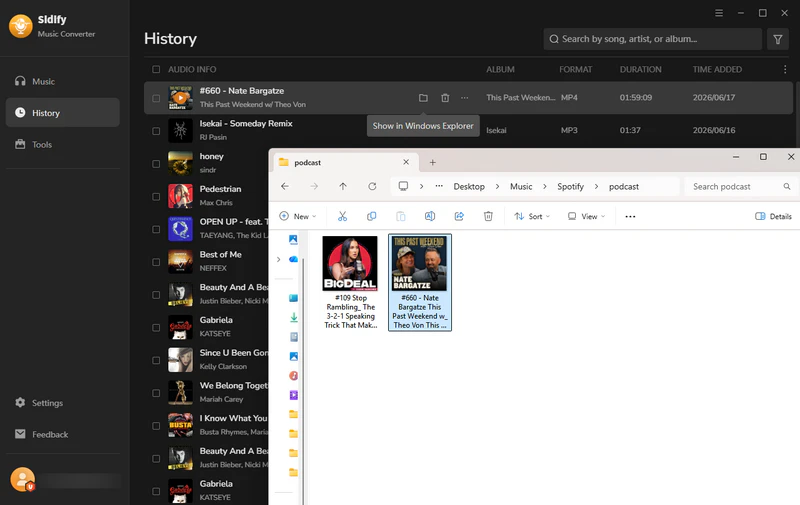
Task: Click the FORMAT column header
Action: click(576, 69)
